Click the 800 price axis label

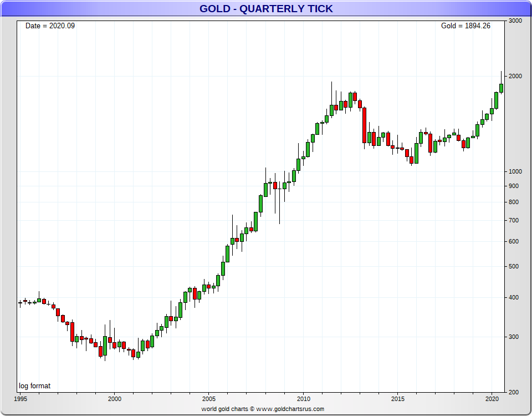514,202
